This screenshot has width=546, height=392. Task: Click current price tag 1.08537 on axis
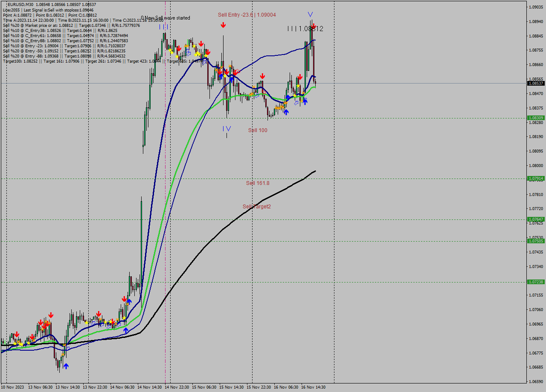pyautogui.click(x=536, y=83)
